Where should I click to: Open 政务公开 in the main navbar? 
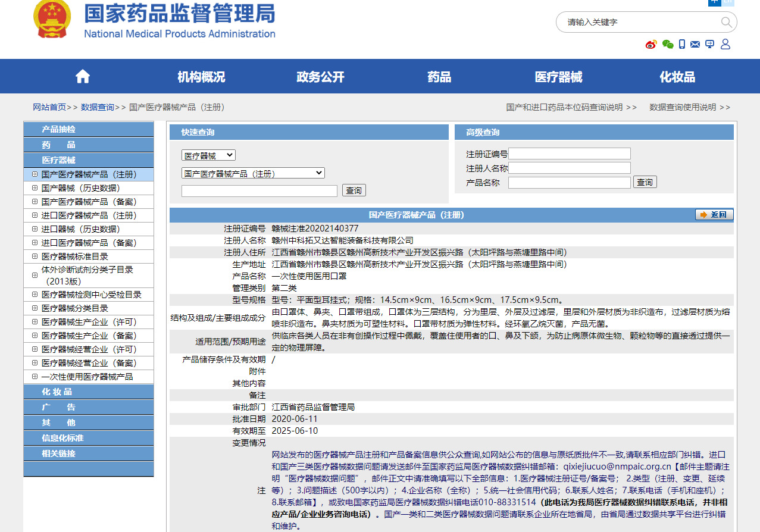(x=320, y=77)
